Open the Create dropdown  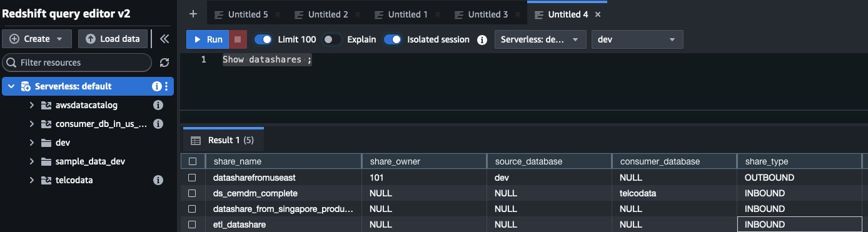click(x=37, y=39)
